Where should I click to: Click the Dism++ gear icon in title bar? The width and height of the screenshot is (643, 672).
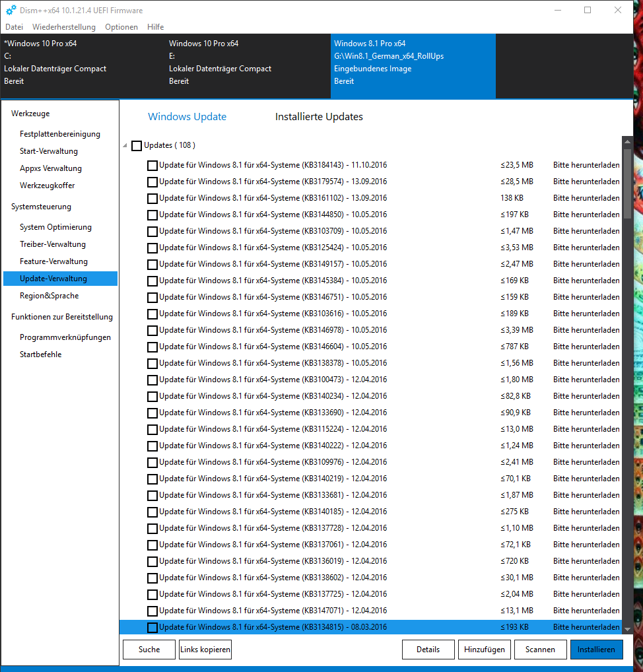tap(11, 10)
